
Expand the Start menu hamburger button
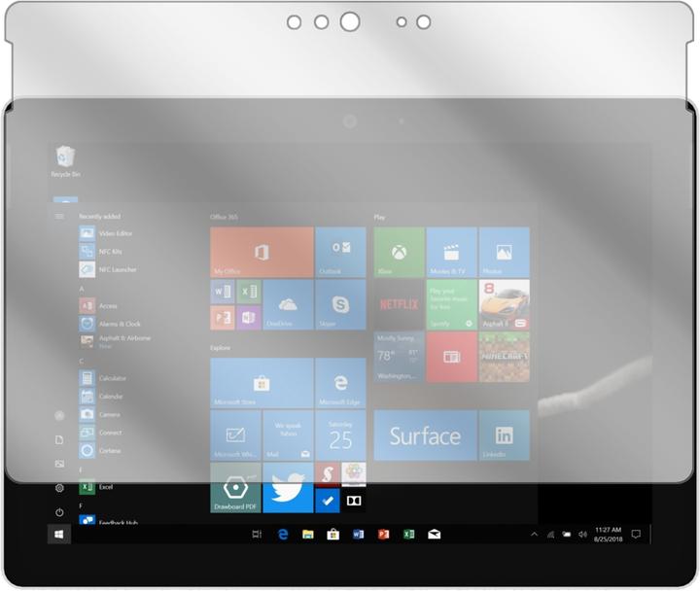tap(59, 217)
